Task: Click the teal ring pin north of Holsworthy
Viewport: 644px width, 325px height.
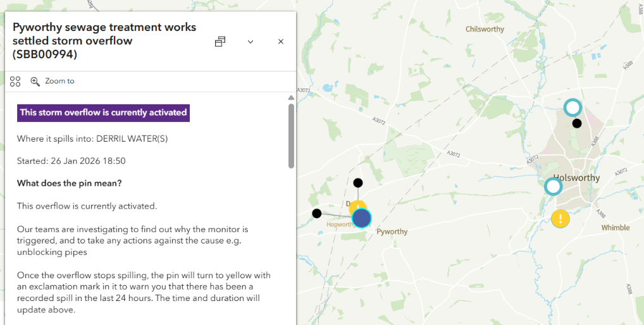Action: point(573,107)
